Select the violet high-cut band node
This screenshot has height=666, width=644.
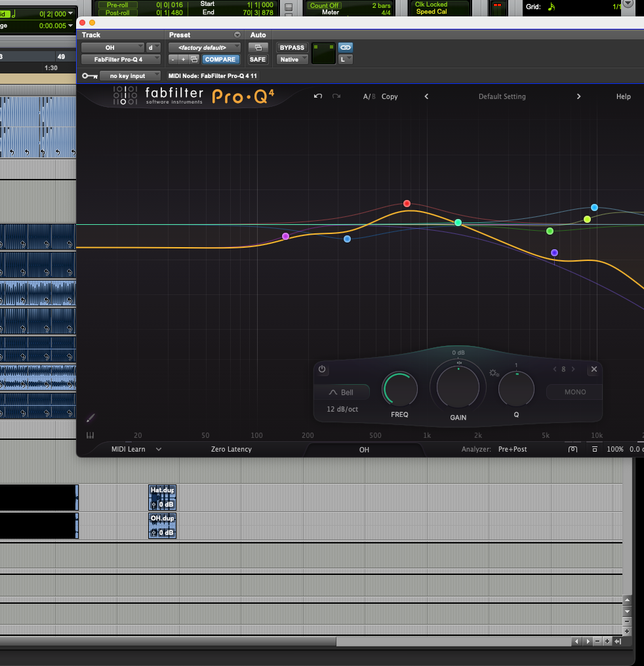pyautogui.click(x=554, y=253)
